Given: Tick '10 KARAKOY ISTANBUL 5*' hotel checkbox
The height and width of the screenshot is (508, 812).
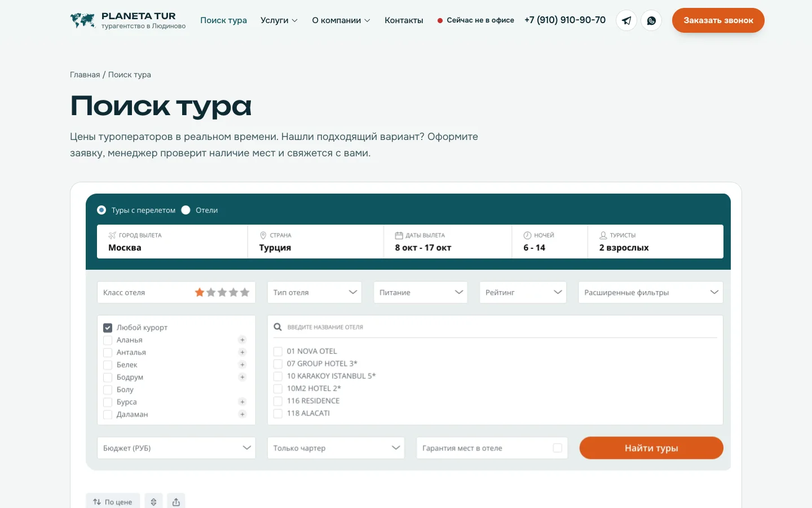Looking at the screenshot, I should tap(278, 376).
